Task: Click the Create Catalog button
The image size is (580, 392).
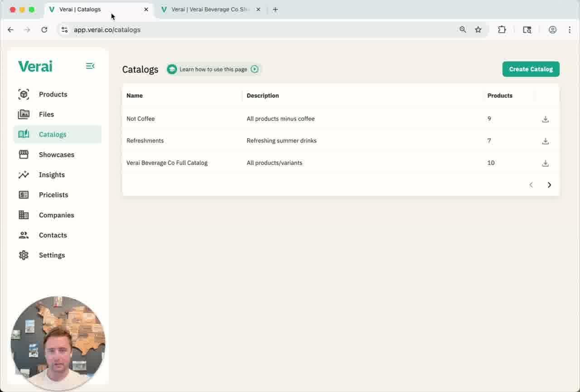Action: pyautogui.click(x=531, y=69)
